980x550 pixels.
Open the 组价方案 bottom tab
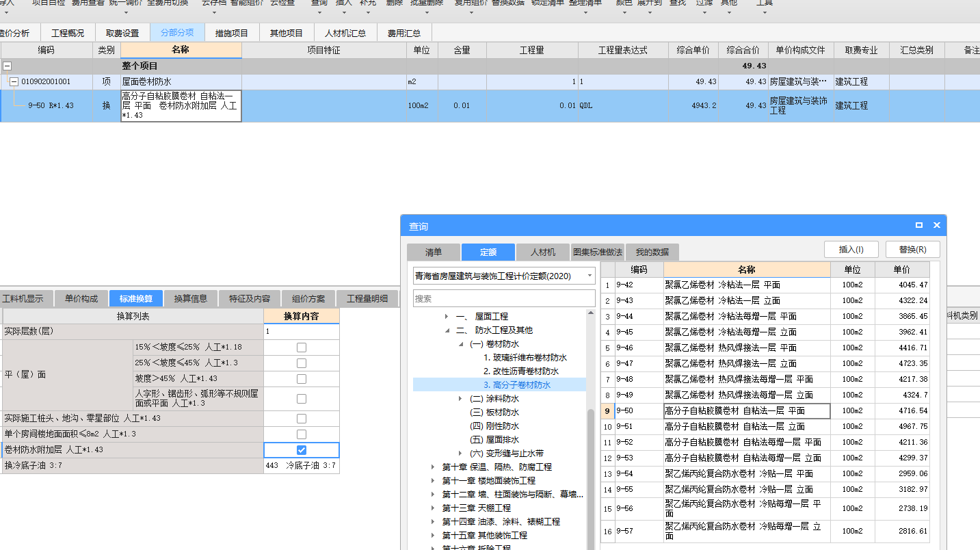pos(308,298)
